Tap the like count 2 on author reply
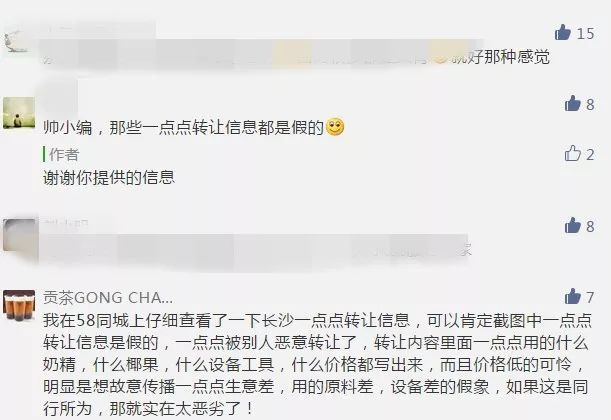 590,155
